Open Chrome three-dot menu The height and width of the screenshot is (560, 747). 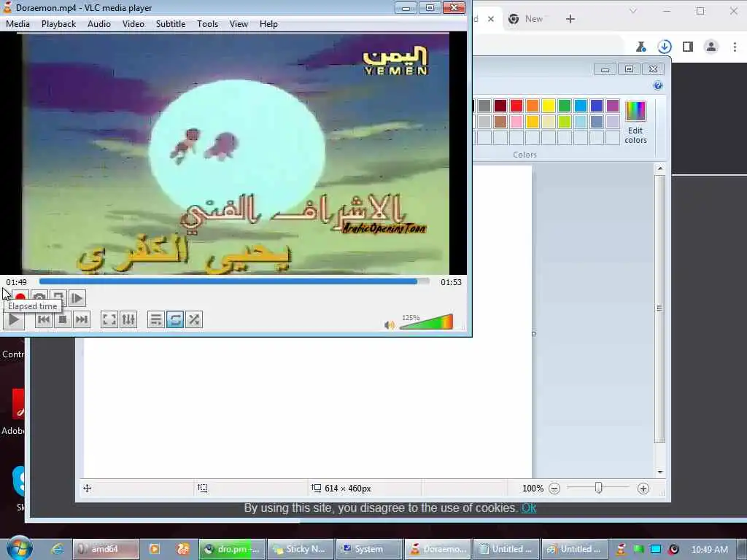[735, 47]
